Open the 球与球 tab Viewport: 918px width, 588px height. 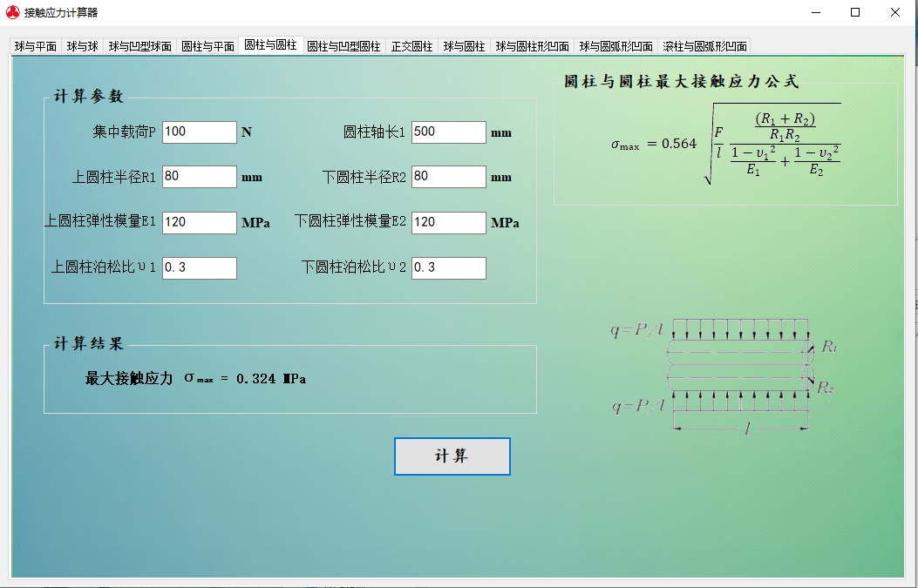pos(83,47)
